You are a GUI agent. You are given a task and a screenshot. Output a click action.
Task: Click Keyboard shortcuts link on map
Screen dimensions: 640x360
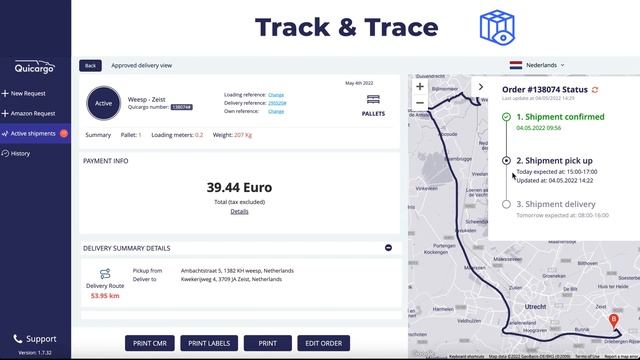[x=466, y=357]
